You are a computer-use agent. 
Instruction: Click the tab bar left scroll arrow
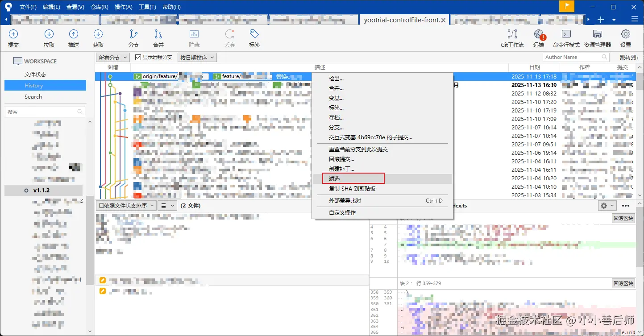[6, 20]
